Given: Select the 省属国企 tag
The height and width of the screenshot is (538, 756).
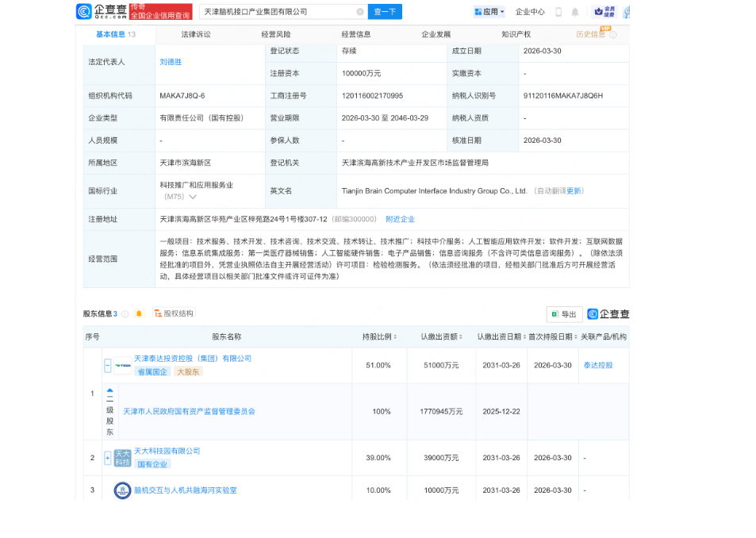Looking at the screenshot, I should point(152,371).
